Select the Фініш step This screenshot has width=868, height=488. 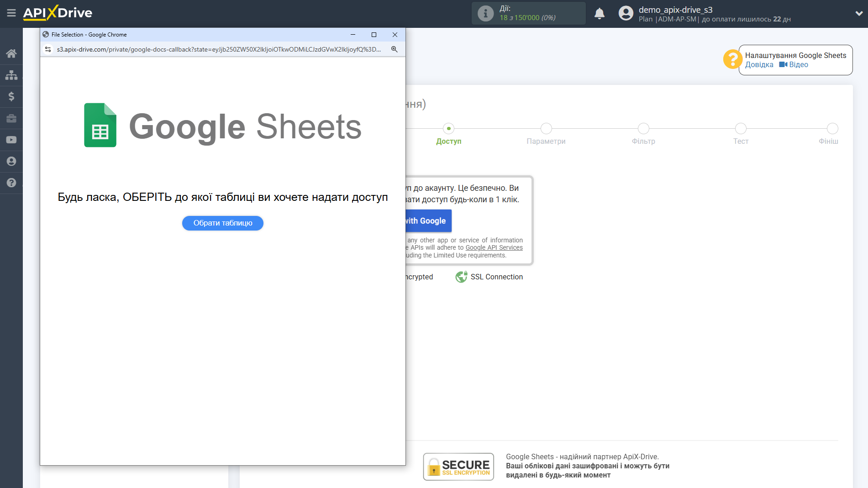[x=829, y=134]
